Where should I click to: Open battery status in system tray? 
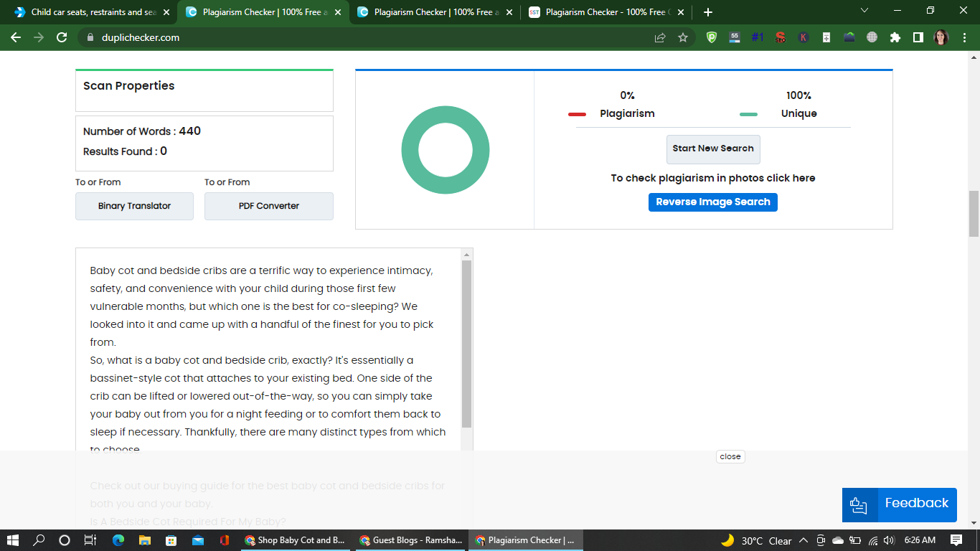pyautogui.click(x=855, y=540)
